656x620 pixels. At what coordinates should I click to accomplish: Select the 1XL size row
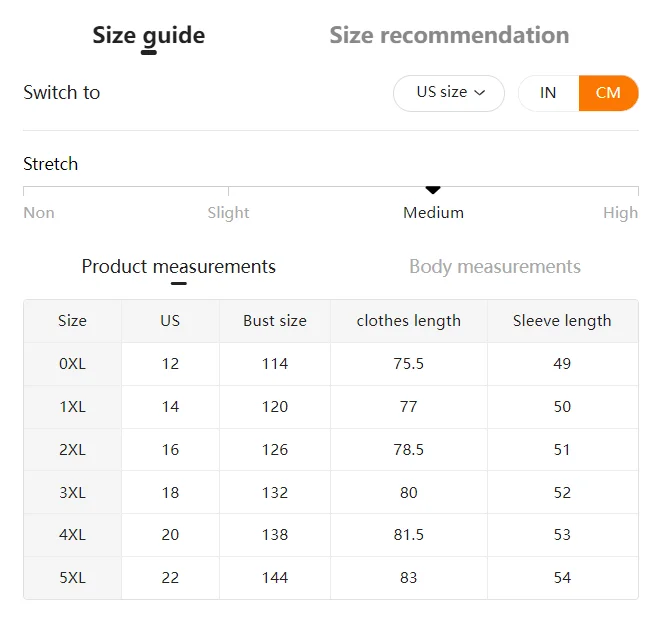pos(72,407)
